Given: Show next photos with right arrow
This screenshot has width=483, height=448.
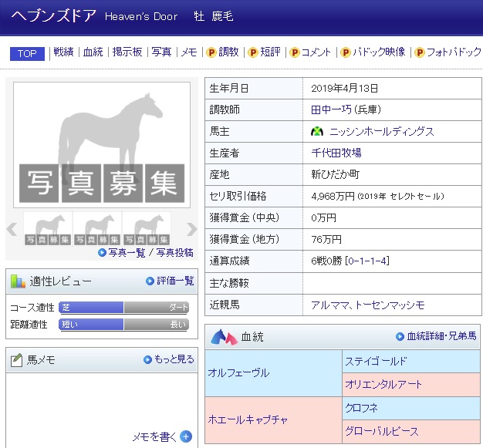Looking at the screenshot, I should (x=191, y=229).
